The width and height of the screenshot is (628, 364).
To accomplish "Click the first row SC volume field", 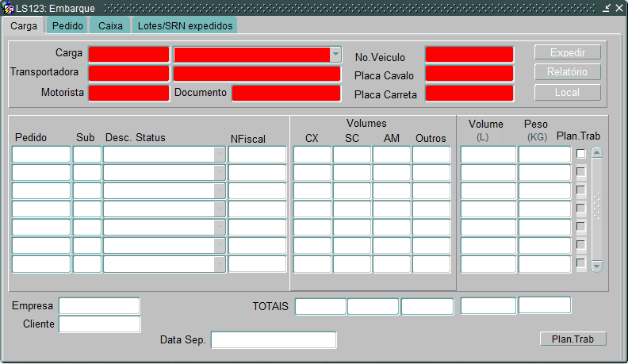I will (x=351, y=154).
